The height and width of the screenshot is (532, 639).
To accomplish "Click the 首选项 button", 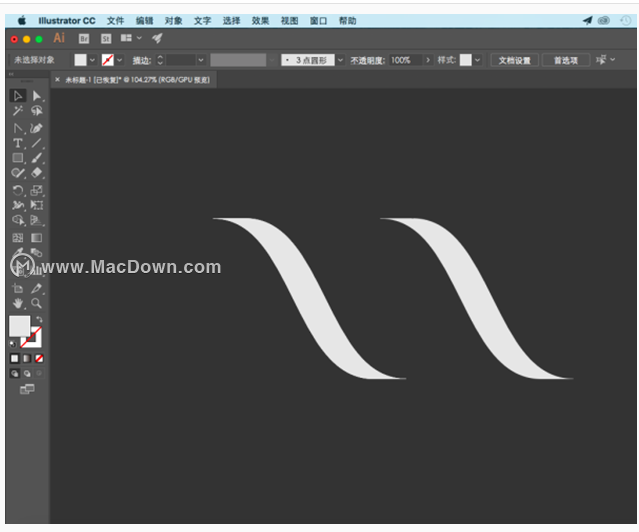I will 566,60.
